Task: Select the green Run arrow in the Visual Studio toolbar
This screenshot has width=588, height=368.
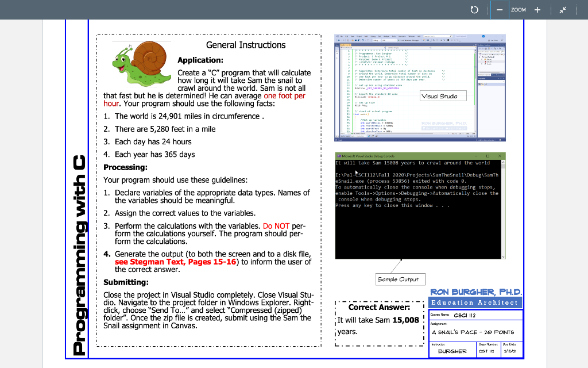Action: pyautogui.click(x=399, y=40)
